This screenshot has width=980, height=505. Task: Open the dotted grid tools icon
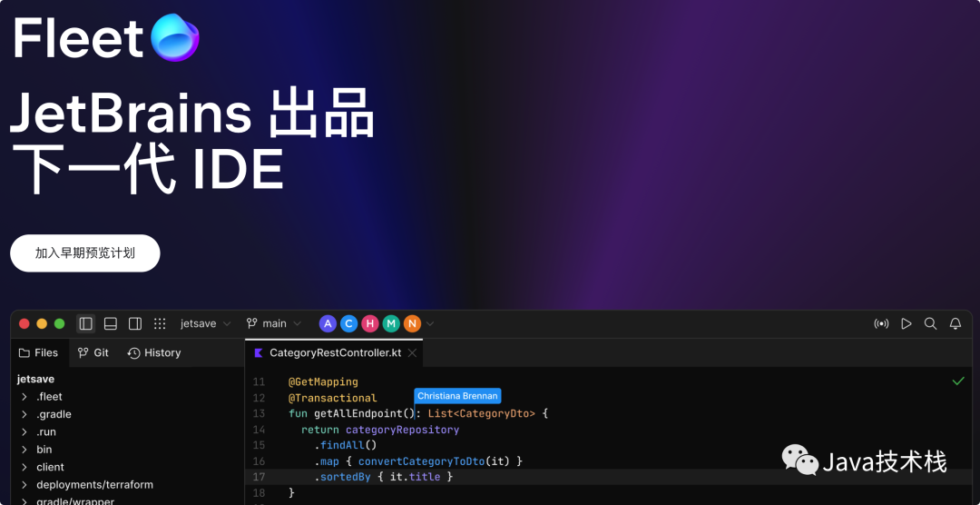[x=160, y=323]
